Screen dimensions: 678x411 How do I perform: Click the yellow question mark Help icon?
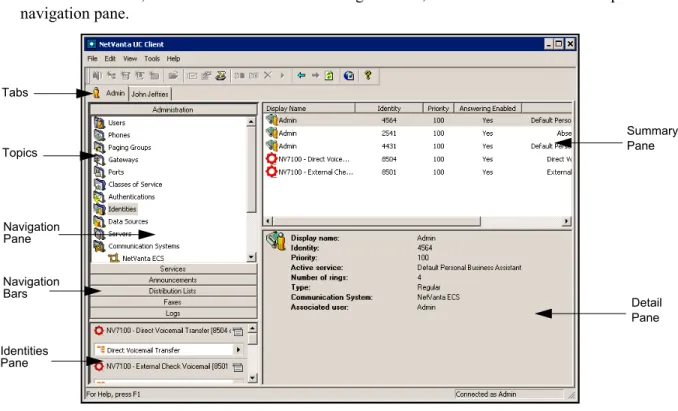coord(368,75)
